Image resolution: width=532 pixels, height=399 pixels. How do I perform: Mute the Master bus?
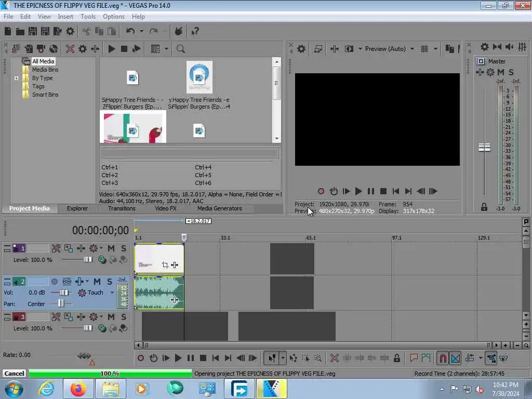tap(501, 72)
